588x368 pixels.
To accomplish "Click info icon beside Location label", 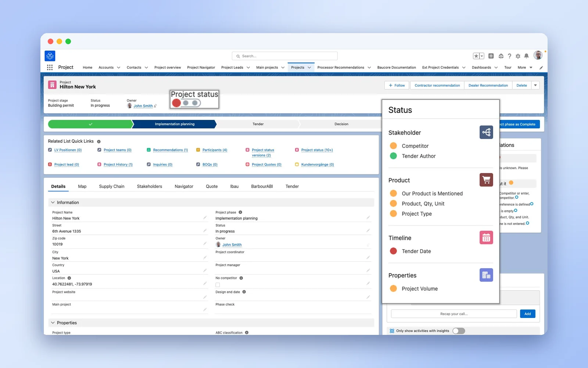I will point(69,278).
